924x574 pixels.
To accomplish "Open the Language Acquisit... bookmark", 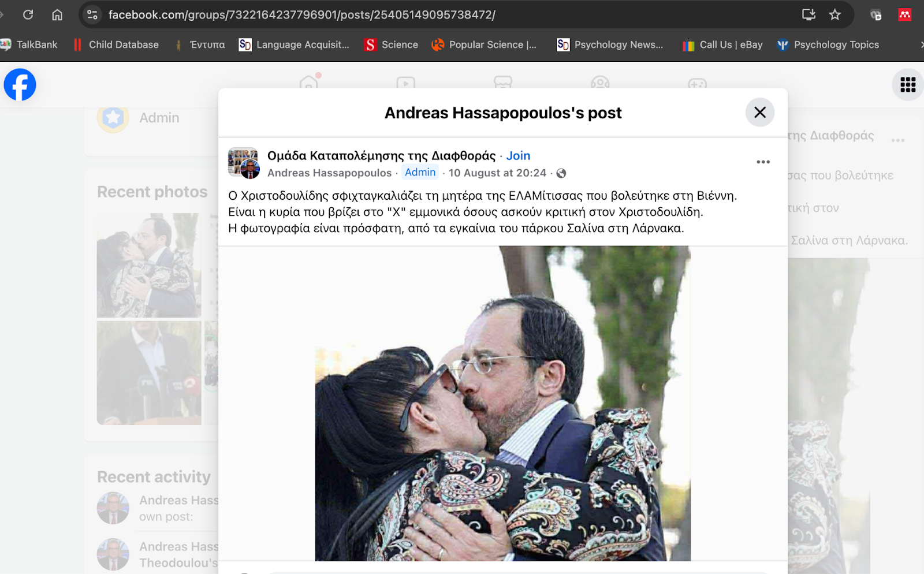I will coord(295,44).
